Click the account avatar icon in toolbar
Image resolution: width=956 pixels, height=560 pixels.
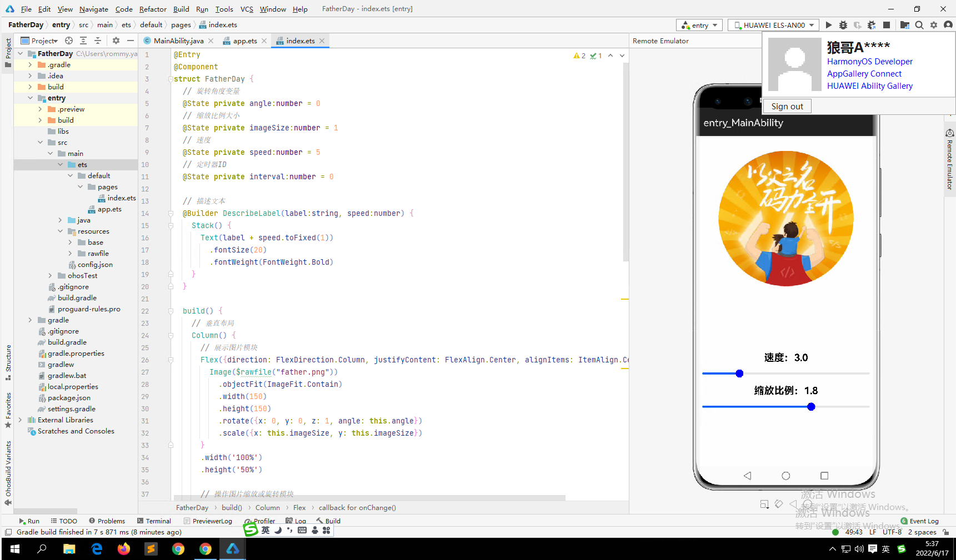tap(948, 25)
